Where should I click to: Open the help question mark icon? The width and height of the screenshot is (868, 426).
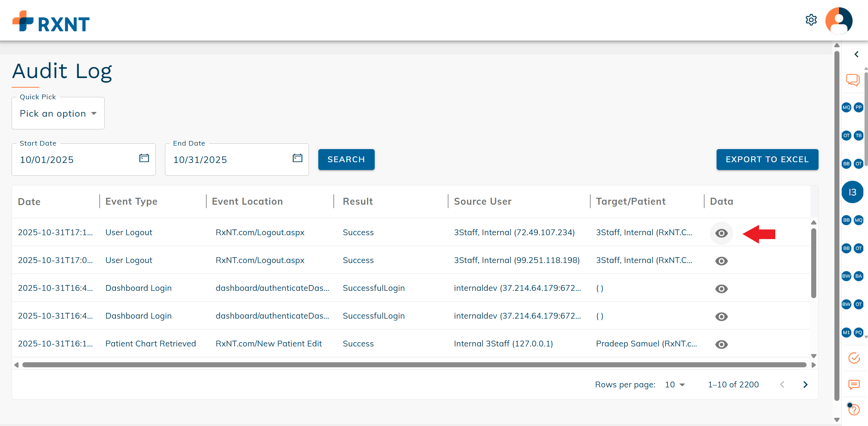coord(854,409)
